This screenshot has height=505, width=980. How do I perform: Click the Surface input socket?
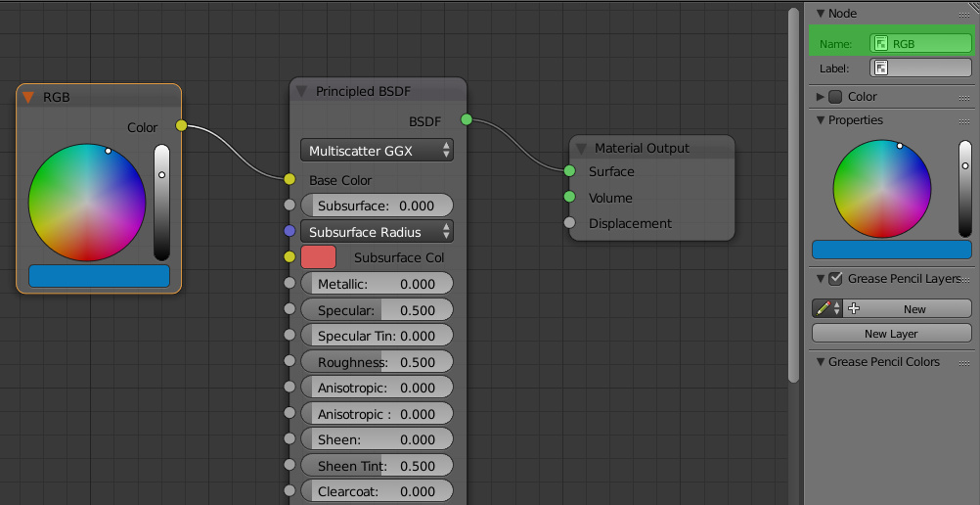pyautogui.click(x=569, y=171)
